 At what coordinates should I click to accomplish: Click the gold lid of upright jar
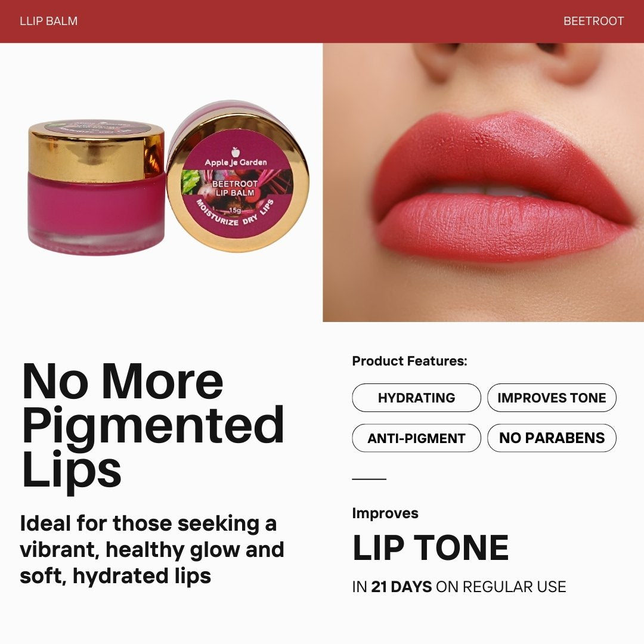(x=97, y=150)
